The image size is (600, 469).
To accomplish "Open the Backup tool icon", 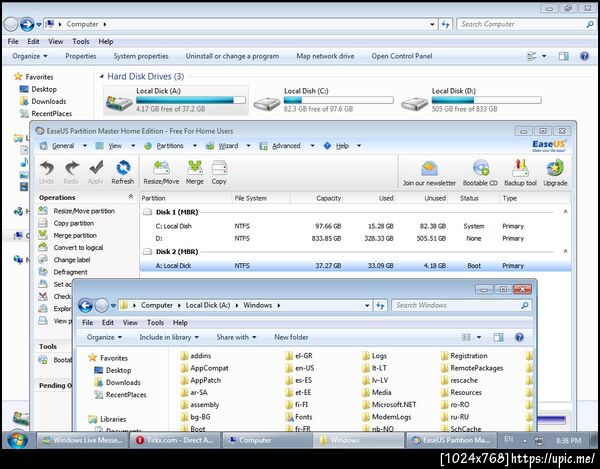I will pyautogui.click(x=520, y=173).
